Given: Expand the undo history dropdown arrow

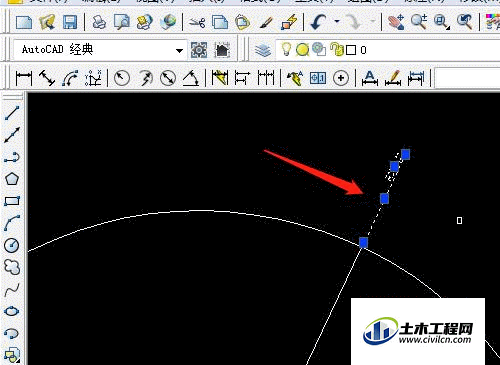Looking at the screenshot, I should [x=337, y=22].
